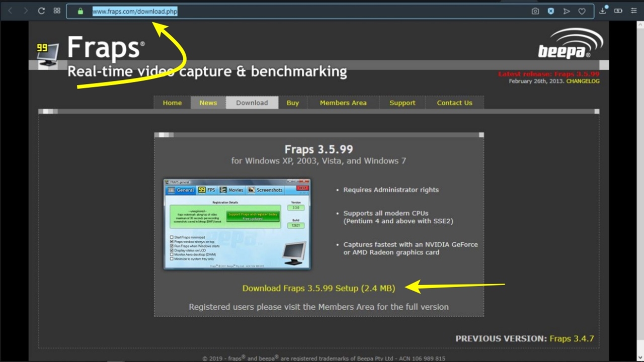Click the green padlock security icon

click(x=80, y=11)
